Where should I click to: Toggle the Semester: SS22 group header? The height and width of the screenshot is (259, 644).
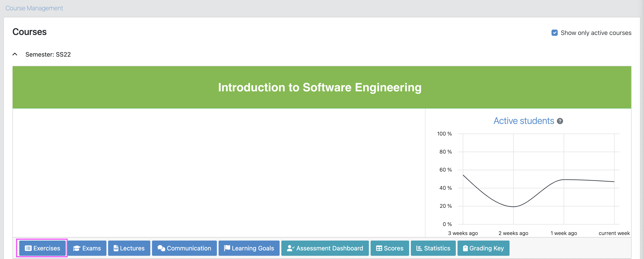(48, 54)
